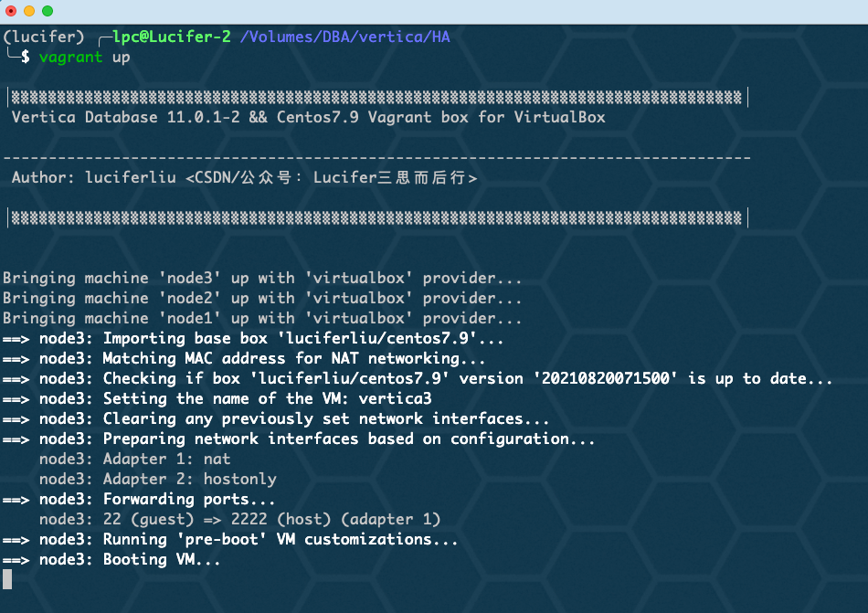This screenshot has height=613, width=868.
Task: Click the '22 (guest) => 2222 (host)' line
Action: [239, 519]
